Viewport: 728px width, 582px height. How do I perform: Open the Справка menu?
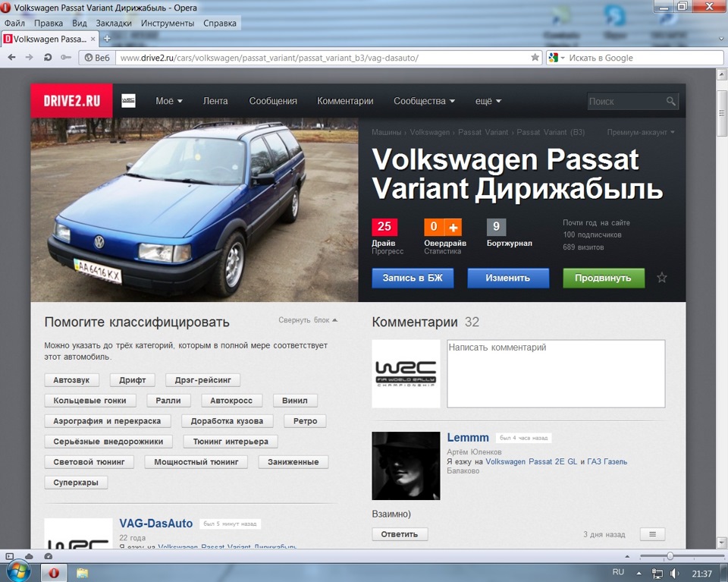tap(220, 24)
